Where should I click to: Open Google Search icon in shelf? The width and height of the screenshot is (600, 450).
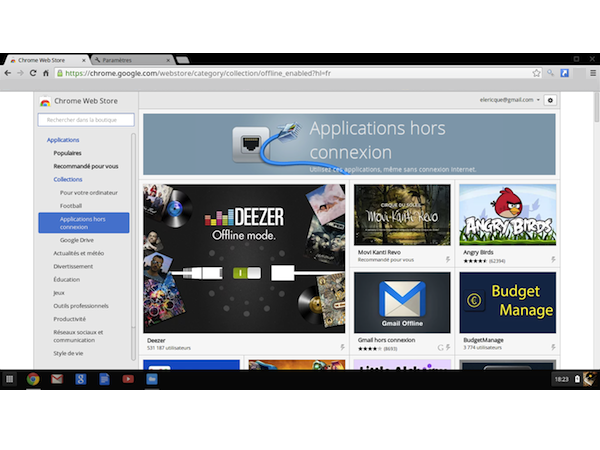click(80, 379)
